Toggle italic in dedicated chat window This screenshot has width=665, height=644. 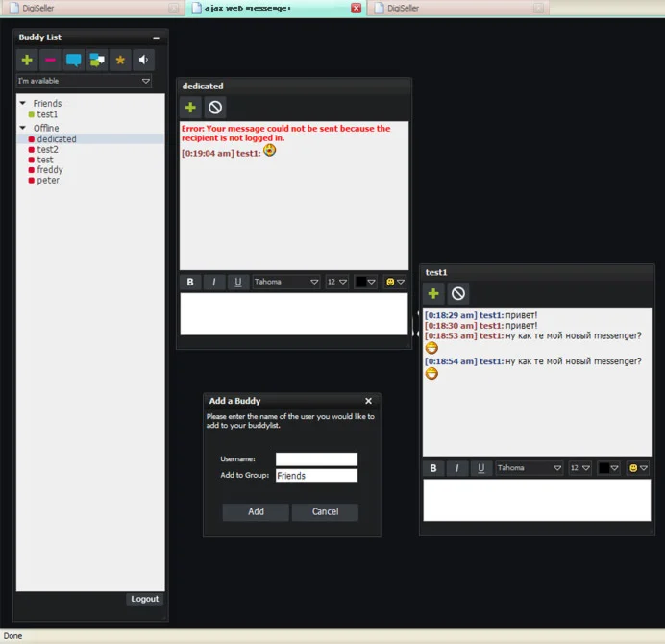point(214,282)
